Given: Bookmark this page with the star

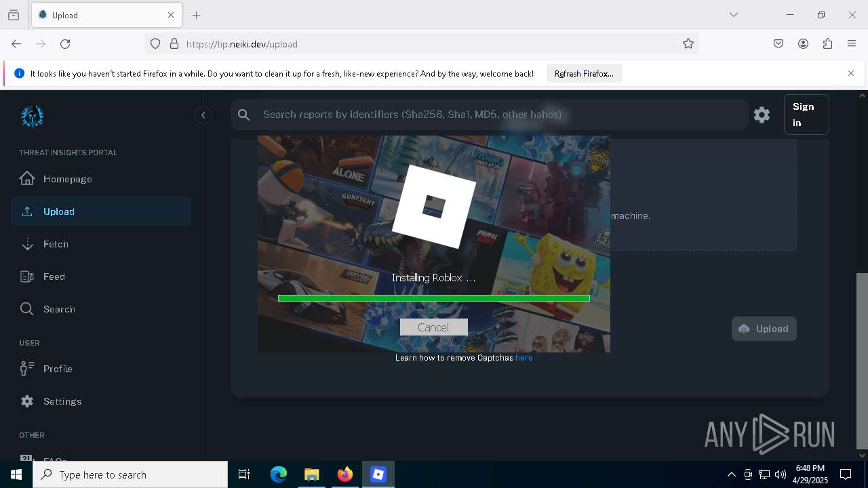Looking at the screenshot, I should [x=688, y=43].
